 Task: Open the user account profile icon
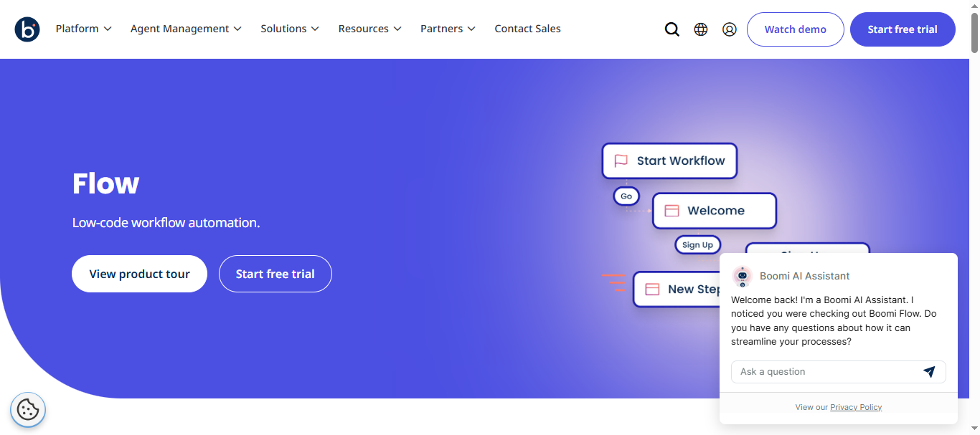point(730,29)
